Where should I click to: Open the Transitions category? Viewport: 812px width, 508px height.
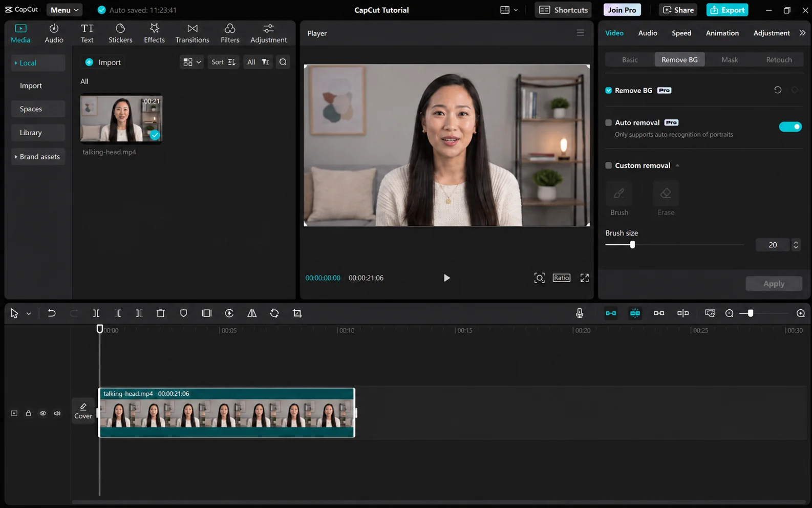point(192,33)
